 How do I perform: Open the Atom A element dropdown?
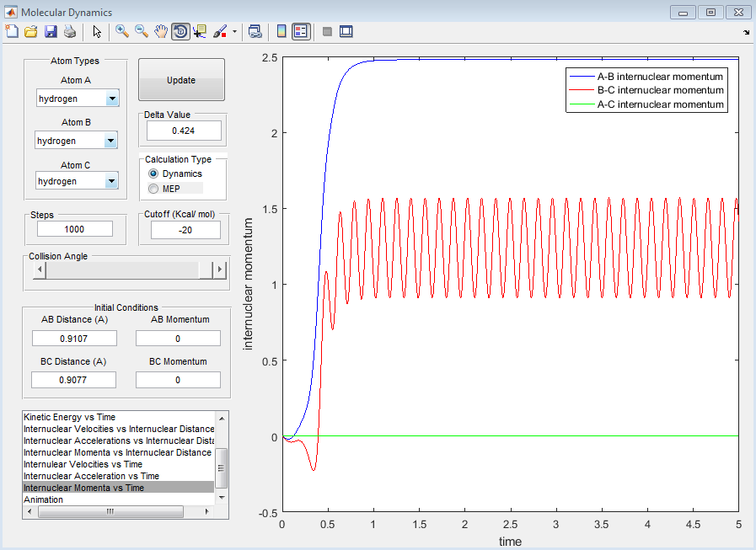[x=112, y=99]
